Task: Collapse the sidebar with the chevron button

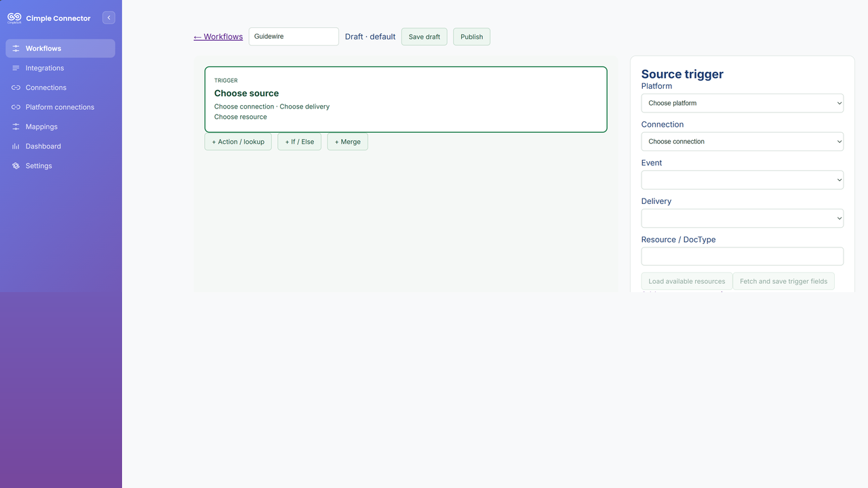Action: (108, 18)
